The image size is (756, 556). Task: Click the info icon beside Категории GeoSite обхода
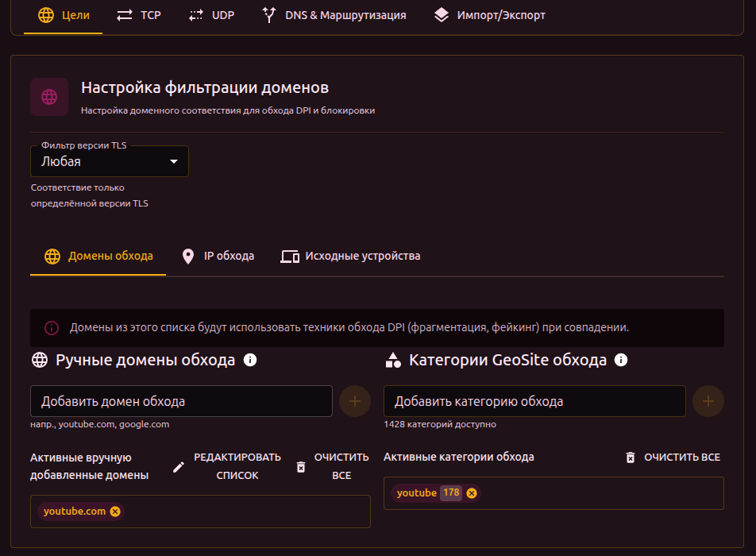pos(621,361)
